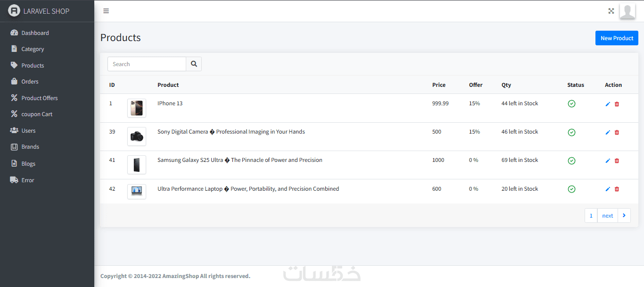Delete the Samsung Galaxy S25 Ultra product
This screenshot has height=287, width=644.
pos(617,160)
